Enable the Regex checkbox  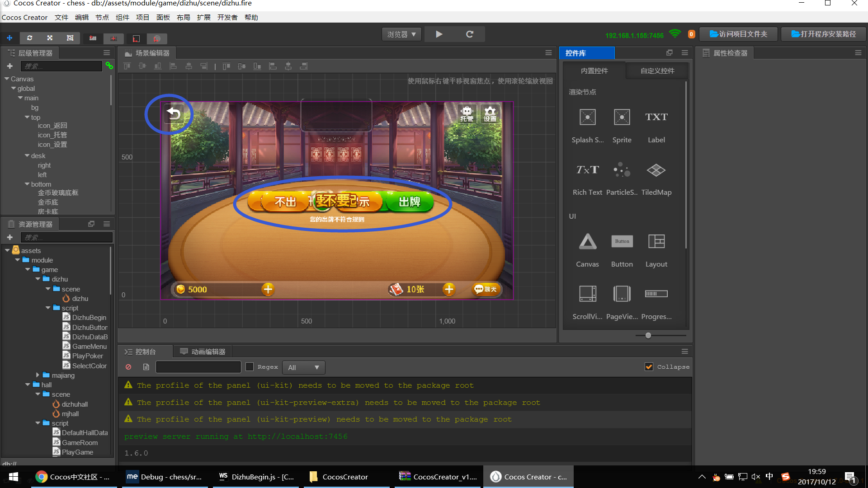coord(250,367)
